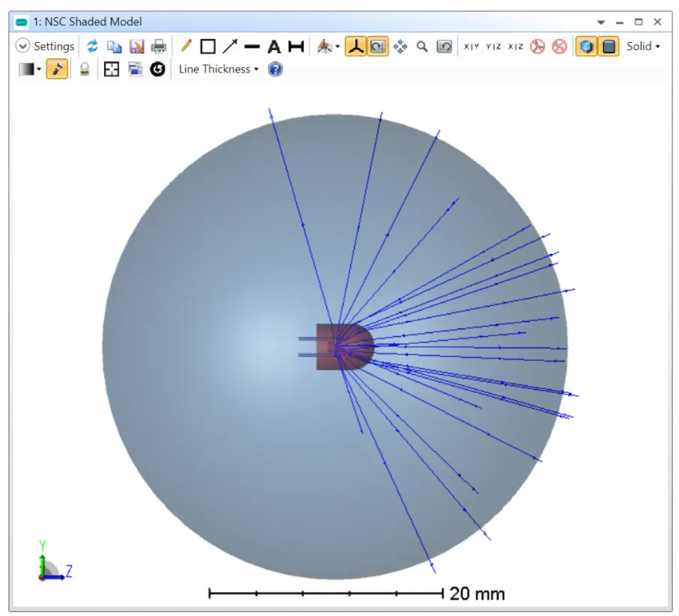Screen dimensions: 679x616
Task: Click the pan (four arrows) icon
Action: tap(400, 46)
